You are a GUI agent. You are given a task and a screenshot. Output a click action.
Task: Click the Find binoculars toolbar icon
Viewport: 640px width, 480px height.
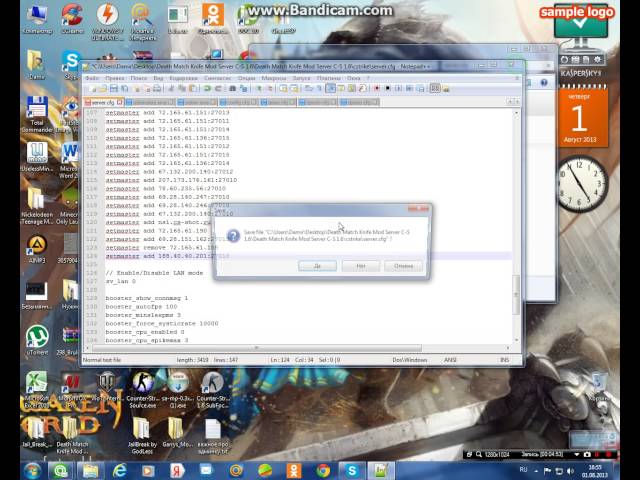[x=233, y=89]
